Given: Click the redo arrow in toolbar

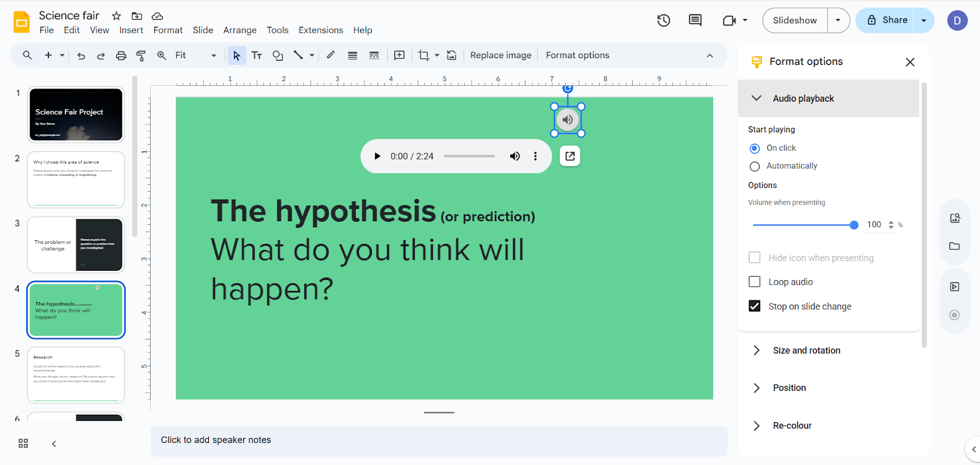Looking at the screenshot, I should [101, 56].
